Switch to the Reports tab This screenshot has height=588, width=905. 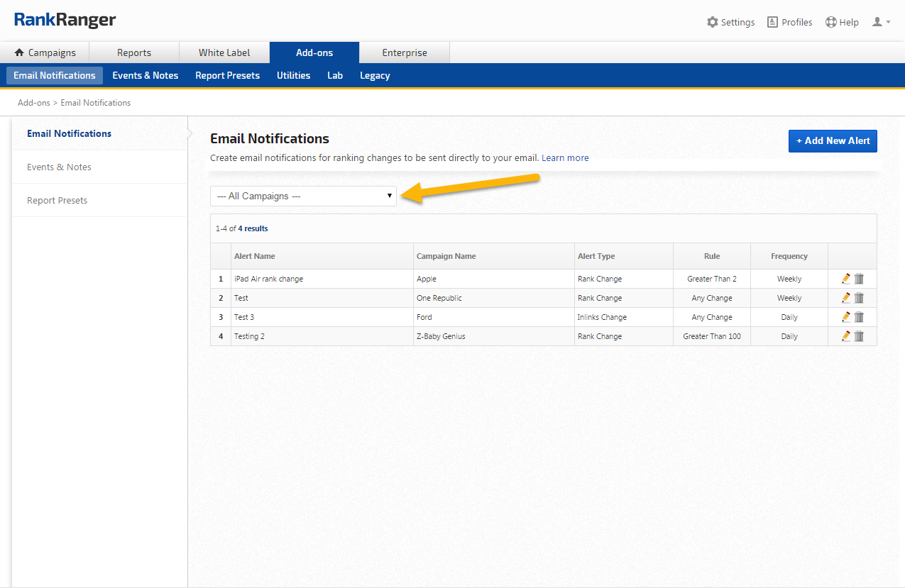click(134, 52)
